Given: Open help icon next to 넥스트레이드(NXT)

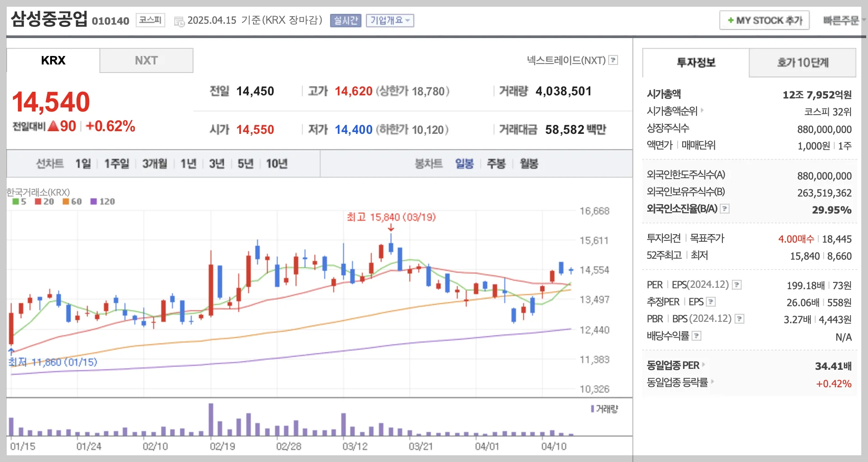Looking at the screenshot, I should (614, 60).
